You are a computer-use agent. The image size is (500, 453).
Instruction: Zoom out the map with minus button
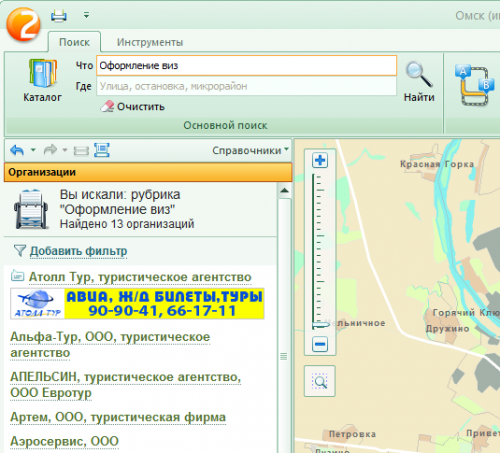pyautogui.click(x=320, y=344)
